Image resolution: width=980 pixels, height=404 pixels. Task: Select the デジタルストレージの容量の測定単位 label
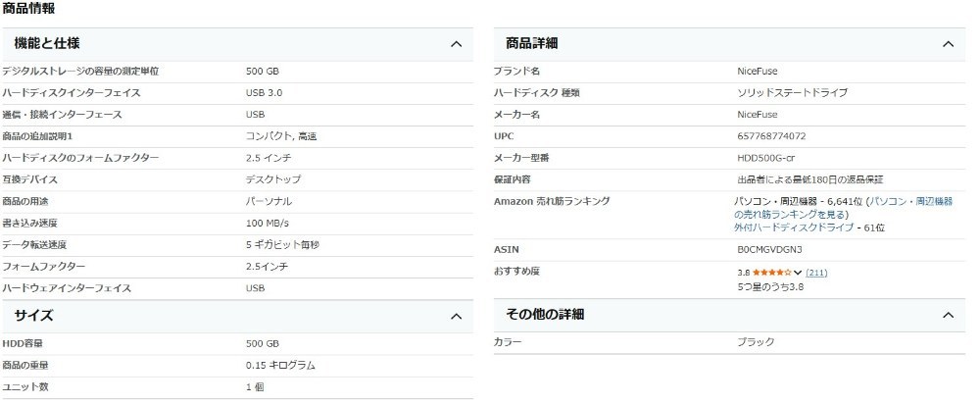pos(80,72)
